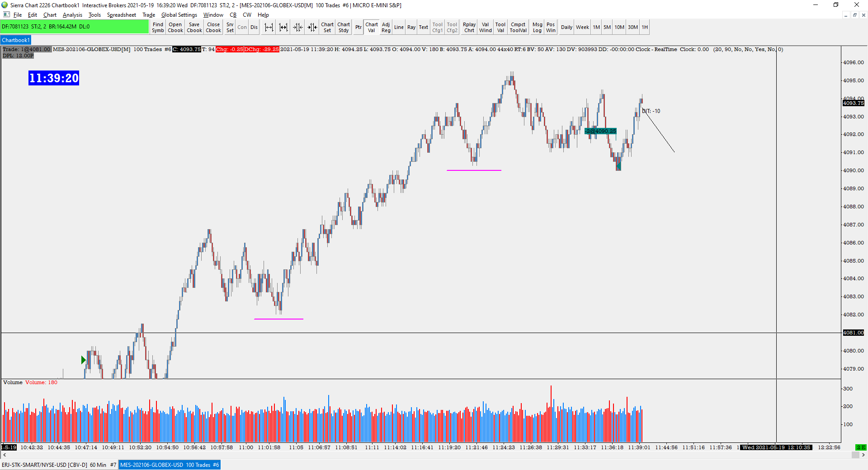Viewport: 868px width, 470px height.
Task: Click the compress bar spacing arrows icon
Action: pos(297,27)
